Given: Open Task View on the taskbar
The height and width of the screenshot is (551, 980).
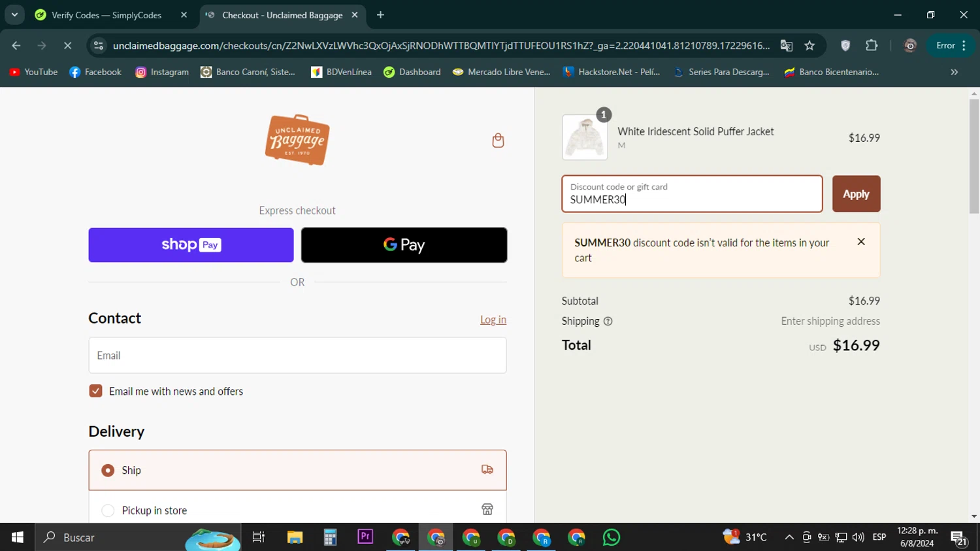Looking at the screenshot, I should 259,537.
